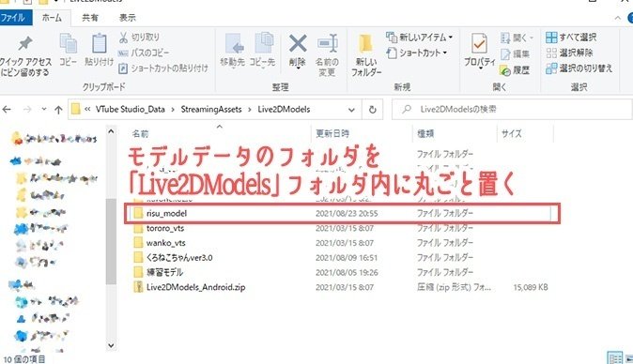
Task: Expand the chevron after VTube Studio_Data
Action: tap(173, 110)
